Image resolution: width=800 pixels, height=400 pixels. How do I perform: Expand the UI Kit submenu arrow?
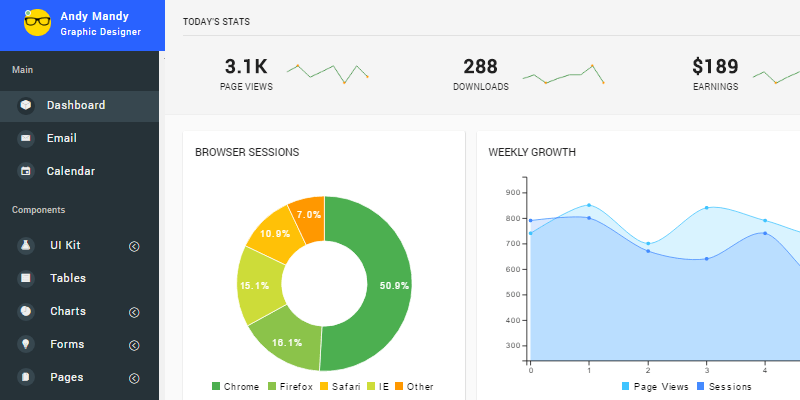[x=134, y=246]
